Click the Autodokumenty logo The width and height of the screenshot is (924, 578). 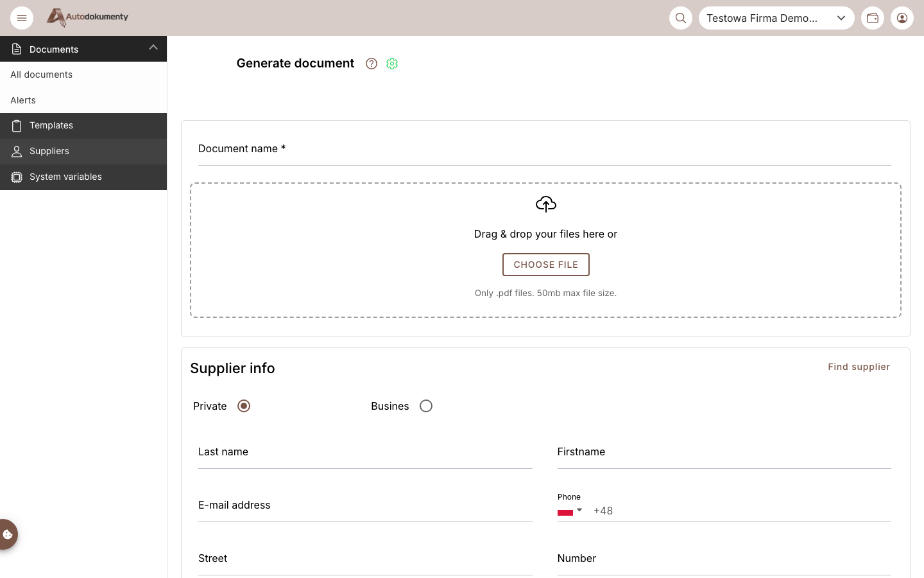pyautogui.click(x=87, y=17)
